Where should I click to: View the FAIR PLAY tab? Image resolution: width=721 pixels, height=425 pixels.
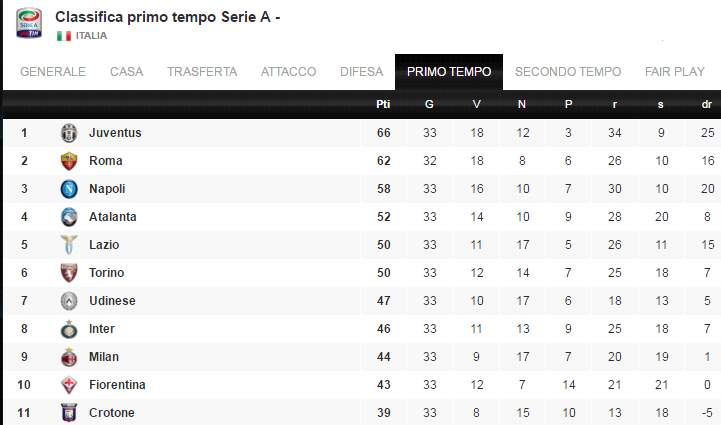[x=675, y=72]
